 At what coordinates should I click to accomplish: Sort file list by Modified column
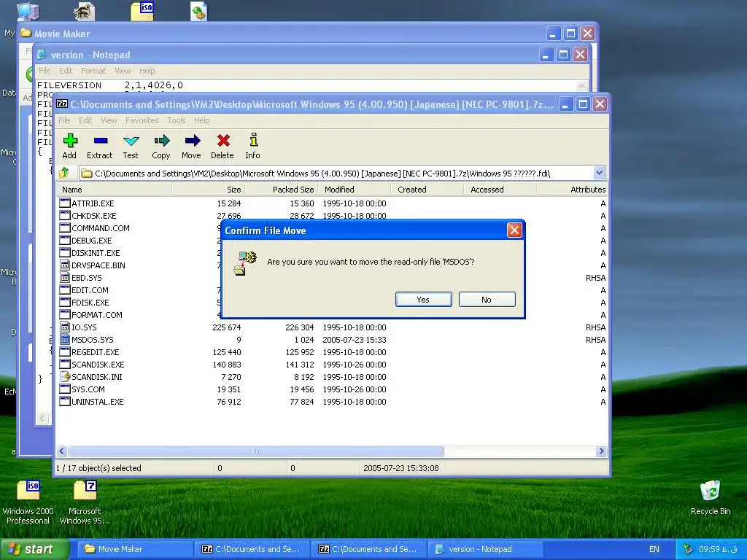pyautogui.click(x=355, y=190)
